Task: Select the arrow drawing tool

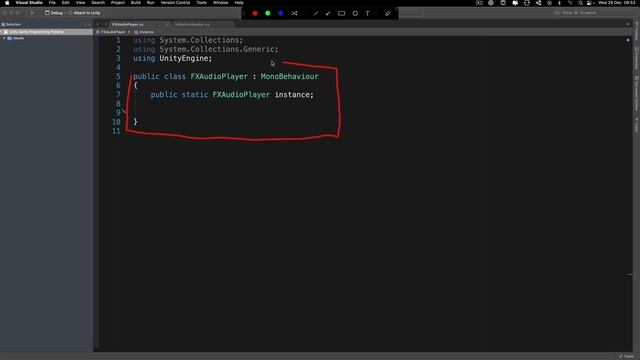Action: (328, 13)
